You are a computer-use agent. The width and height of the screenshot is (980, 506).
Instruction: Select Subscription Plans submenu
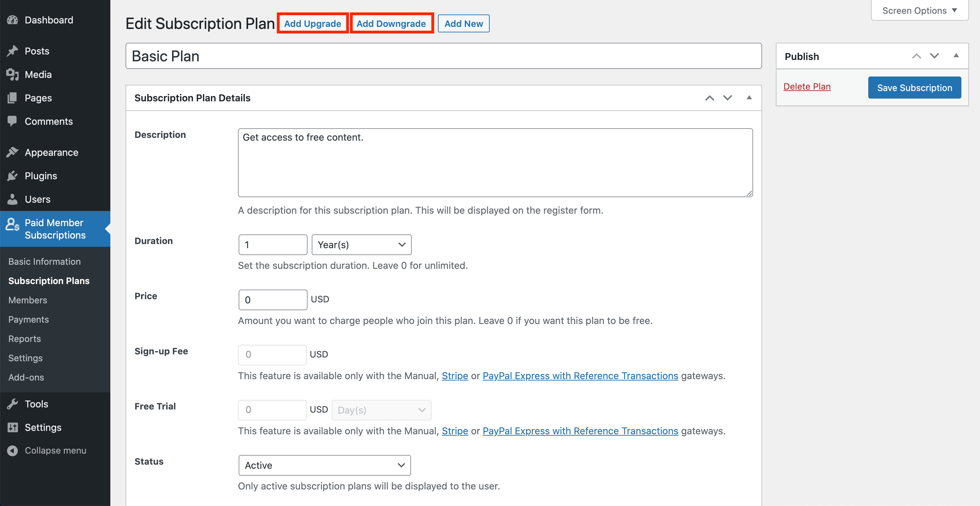(49, 281)
